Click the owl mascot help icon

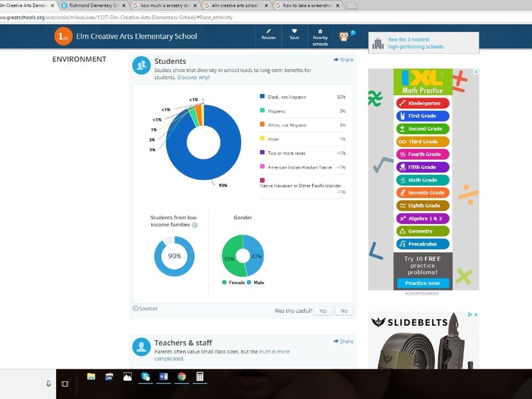[x=344, y=36]
